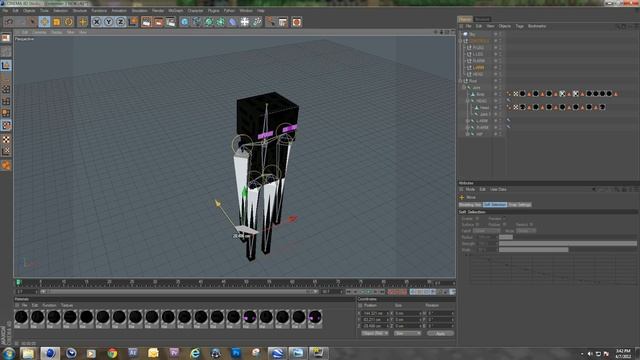This screenshot has width=640, height=360.
Task: Open the Object (Rel) dropdown in Coordinates
Action: tap(375, 333)
